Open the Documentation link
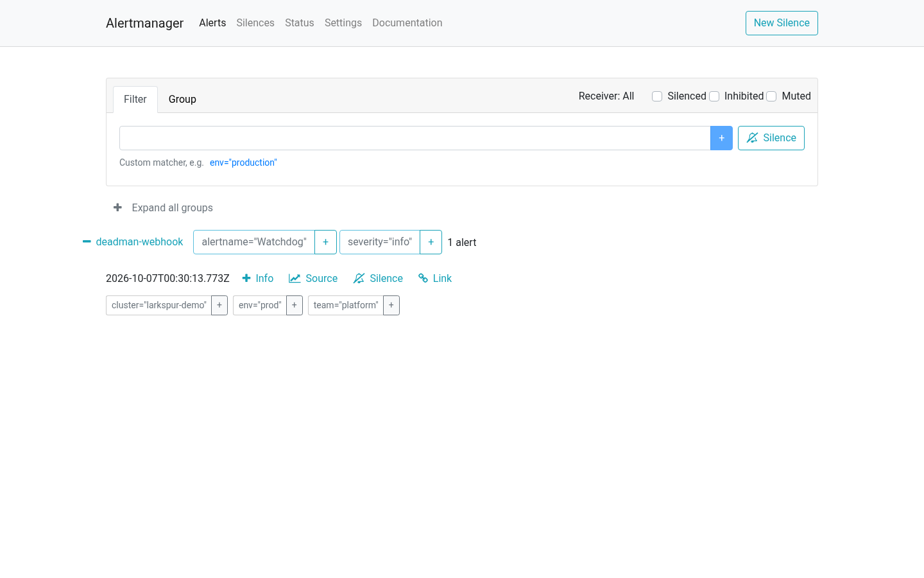 (407, 23)
